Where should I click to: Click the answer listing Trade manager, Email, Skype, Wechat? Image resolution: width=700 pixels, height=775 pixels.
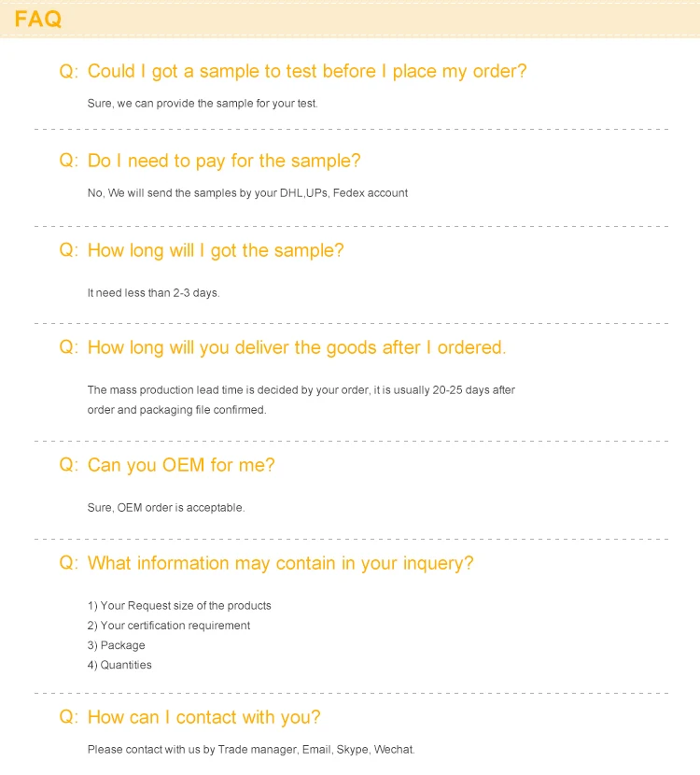click(x=250, y=749)
